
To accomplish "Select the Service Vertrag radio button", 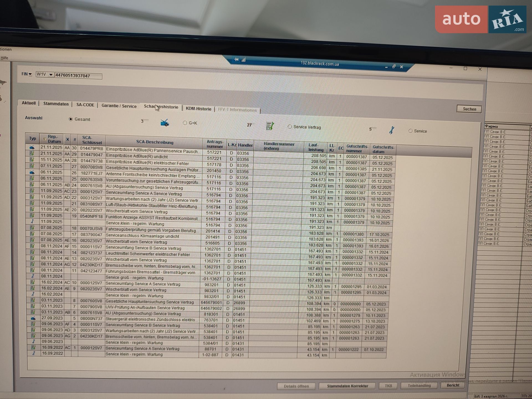I will [x=290, y=127].
